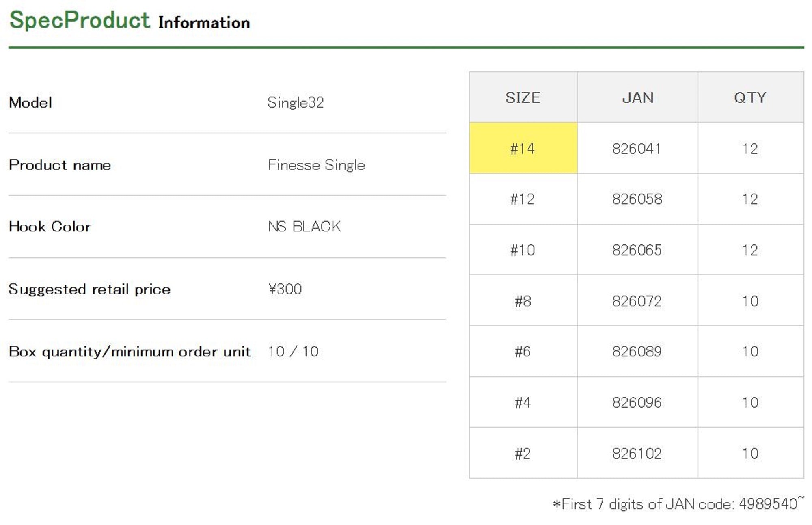Pick the #4 size cell
This screenshot has height=525, width=812.
coord(523,402)
